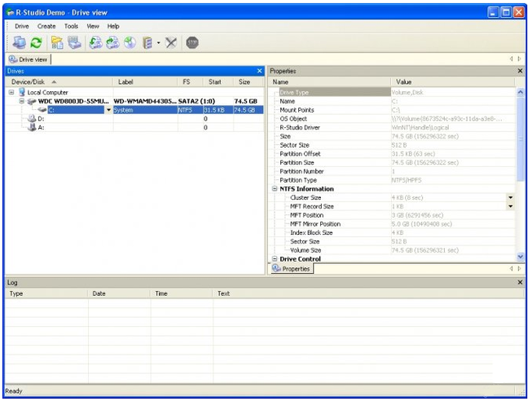Click the Open Image toolbar icon
The image size is (532, 401).
(x=95, y=42)
